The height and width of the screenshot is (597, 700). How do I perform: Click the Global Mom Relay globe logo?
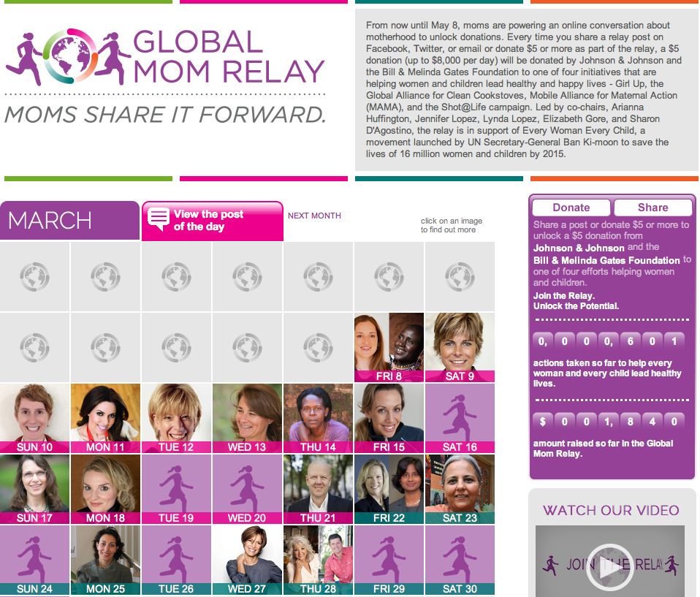click(x=69, y=56)
